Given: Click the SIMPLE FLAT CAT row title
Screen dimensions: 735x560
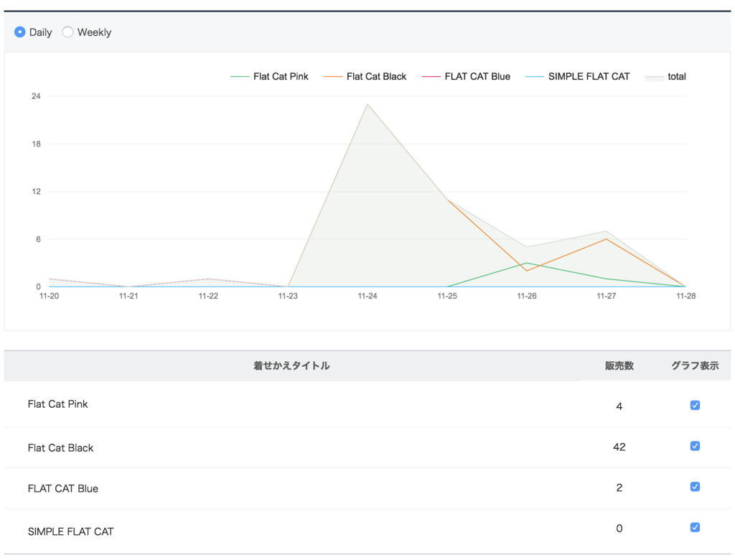Looking at the screenshot, I should (x=71, y=531).
